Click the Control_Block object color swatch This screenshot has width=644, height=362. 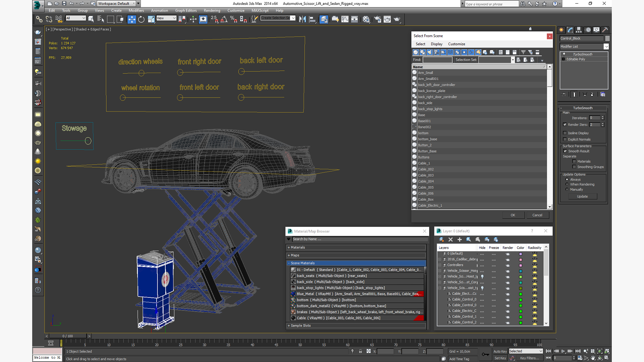(x=607, y=39)
